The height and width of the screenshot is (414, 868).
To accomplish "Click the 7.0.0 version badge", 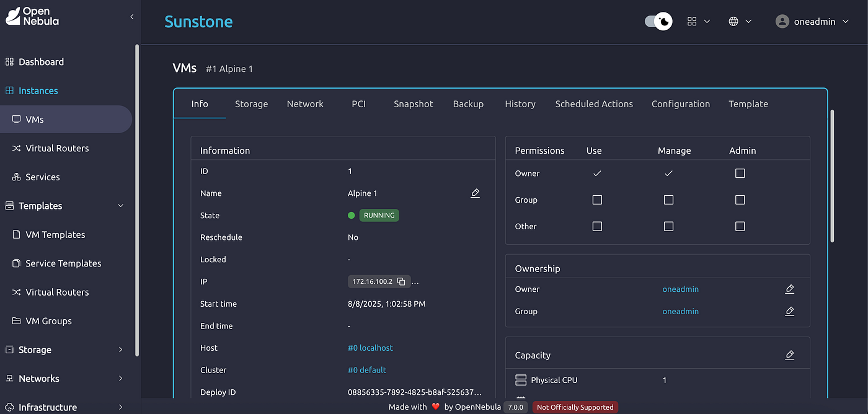I will (516, 407).
